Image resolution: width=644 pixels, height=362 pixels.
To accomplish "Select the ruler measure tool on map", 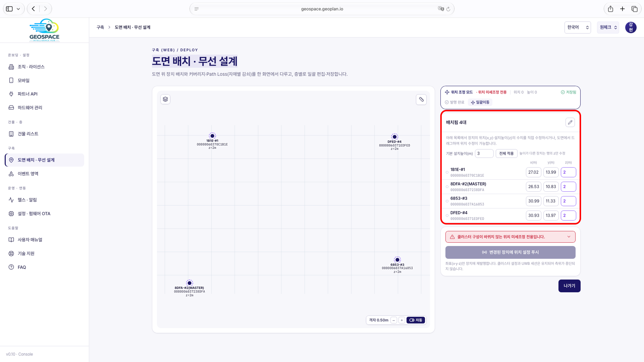I will coord(421,99).
